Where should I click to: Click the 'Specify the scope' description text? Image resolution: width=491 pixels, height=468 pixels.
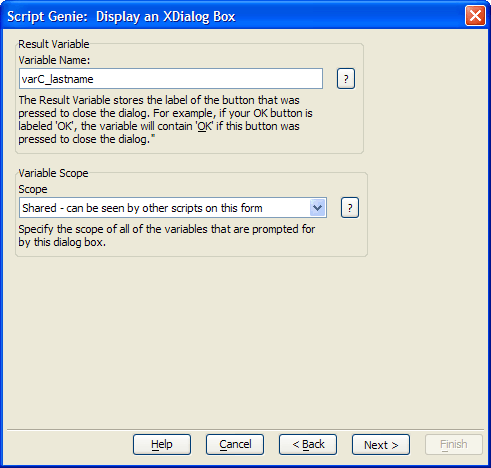pos(167,235)
